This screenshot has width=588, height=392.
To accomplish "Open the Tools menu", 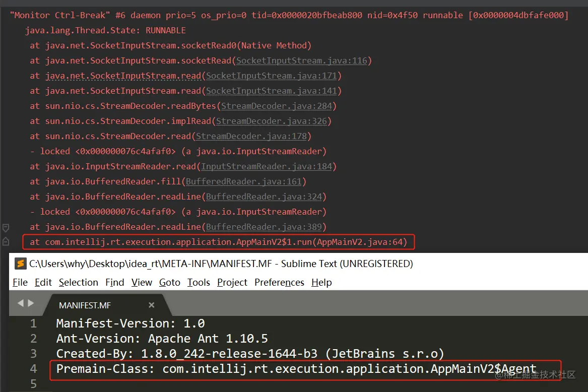I will (x=199, y=283).
